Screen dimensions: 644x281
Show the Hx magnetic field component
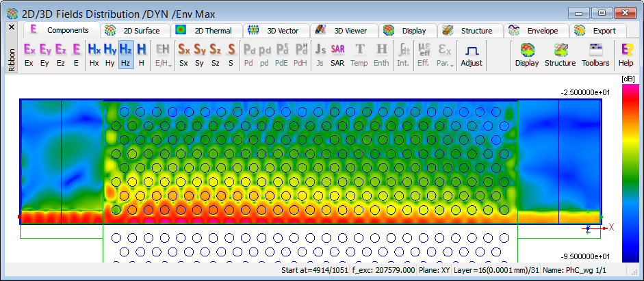(x=94, y=54)
